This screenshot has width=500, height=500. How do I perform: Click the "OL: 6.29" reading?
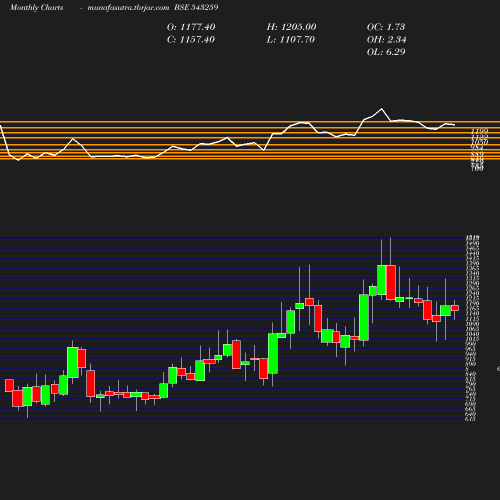pyautogui.click(x=386, y=52)
